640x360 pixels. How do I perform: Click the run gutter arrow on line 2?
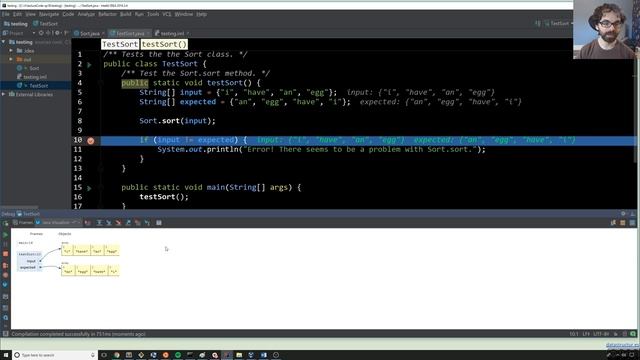[89, 64]
